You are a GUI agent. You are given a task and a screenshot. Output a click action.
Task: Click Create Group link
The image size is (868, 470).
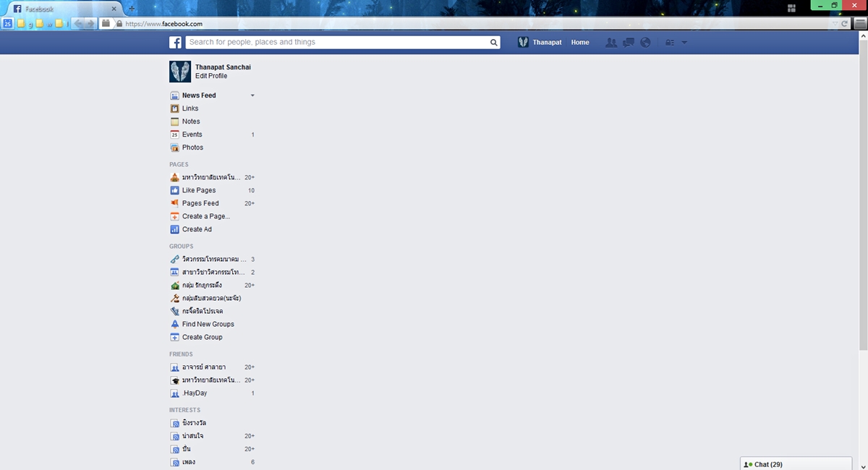click(x=203, y=337)
